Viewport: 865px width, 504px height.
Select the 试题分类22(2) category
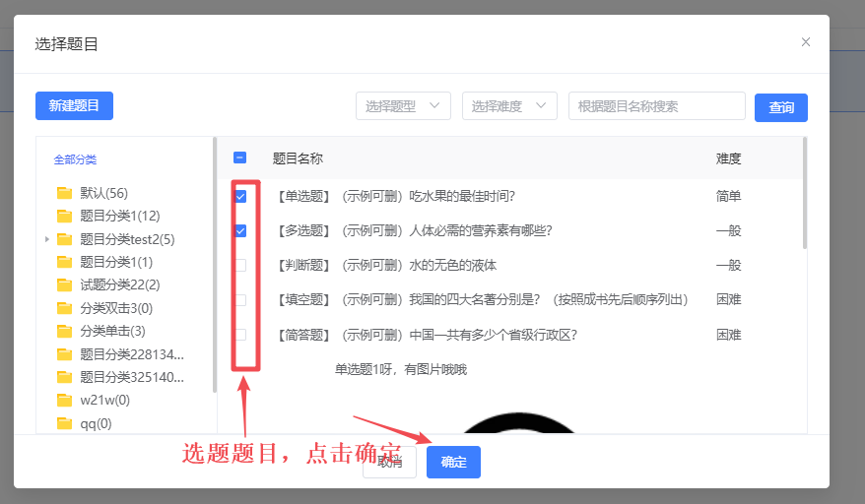[x=120, y=284]
